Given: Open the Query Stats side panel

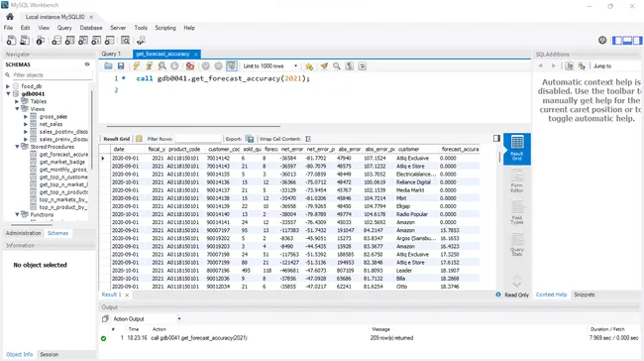Looking at the screenshot, I should point(516,244).
